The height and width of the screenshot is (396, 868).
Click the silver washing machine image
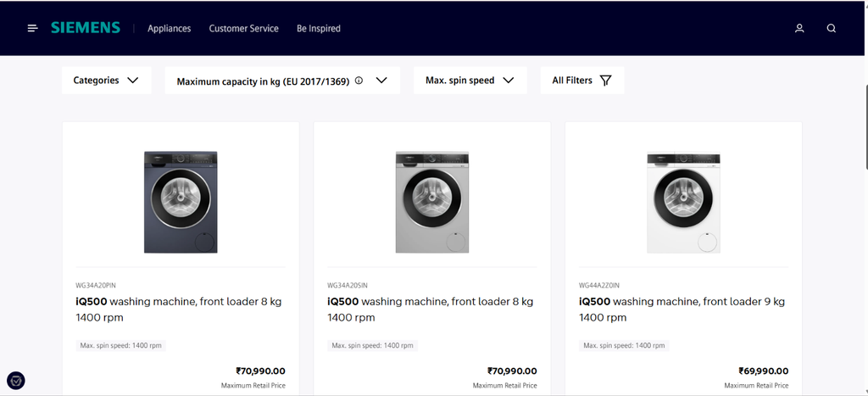point(432,202)
